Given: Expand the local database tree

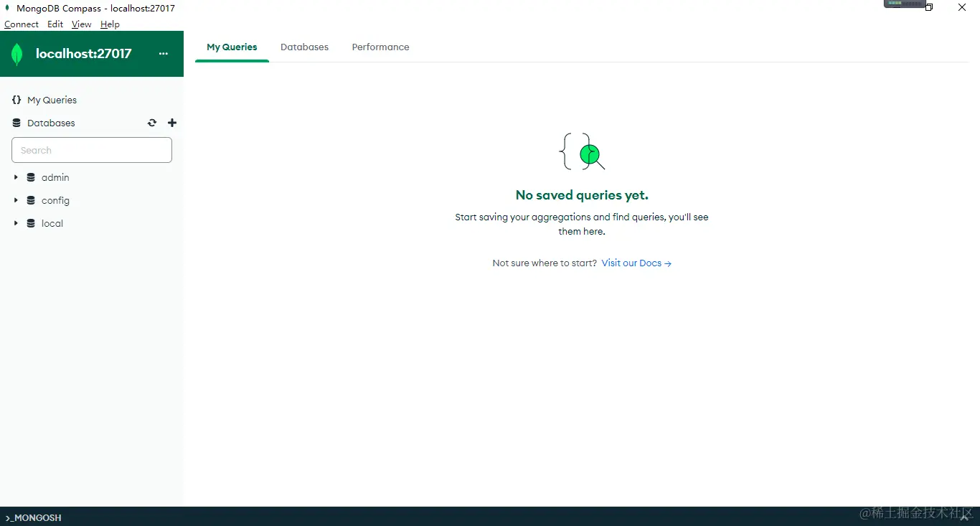Looking at the screenshot, I should coord(16,223).
